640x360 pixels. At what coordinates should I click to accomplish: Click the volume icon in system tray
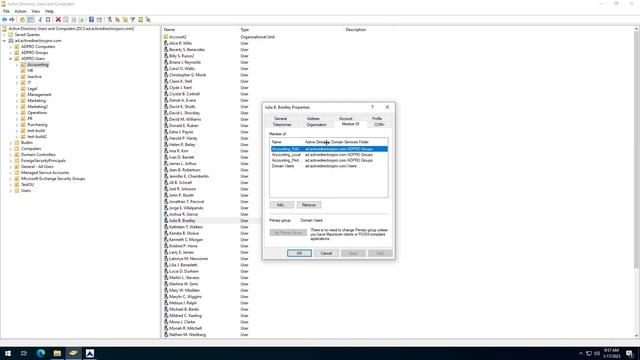click(x=597, y=353)
